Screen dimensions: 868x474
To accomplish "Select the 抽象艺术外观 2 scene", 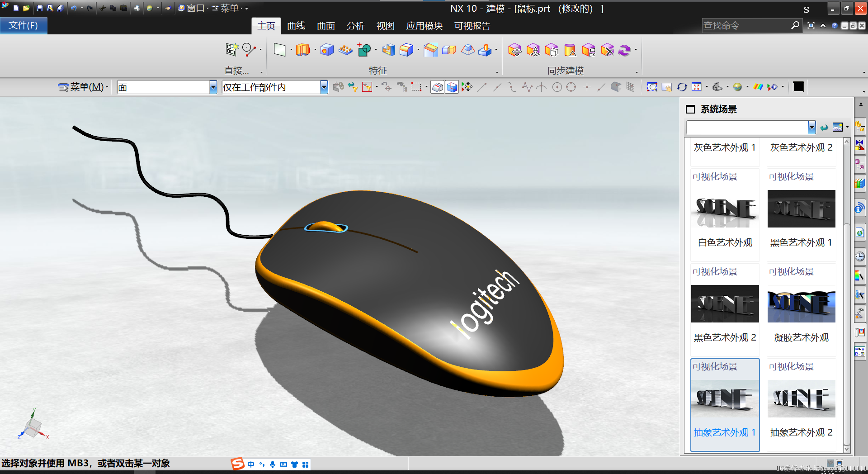I will 802,404.
